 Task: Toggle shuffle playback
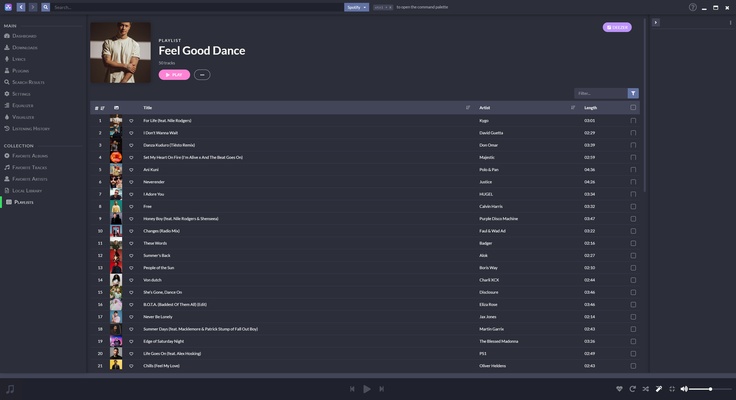tap(645, 389)
